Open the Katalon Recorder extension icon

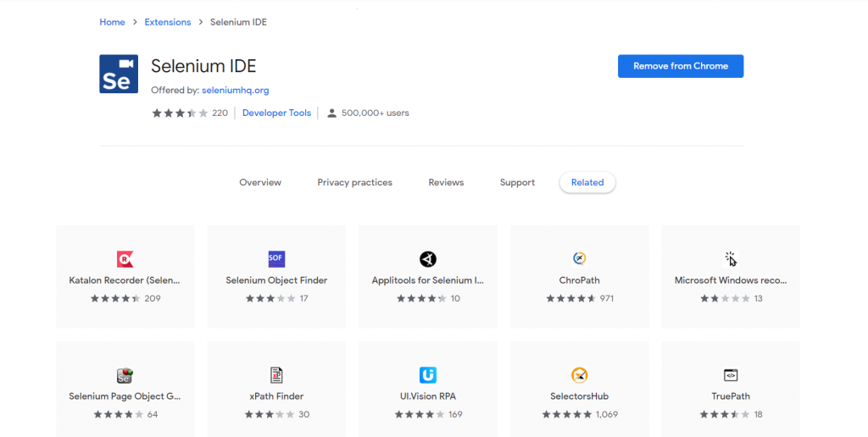coord(125,259)
